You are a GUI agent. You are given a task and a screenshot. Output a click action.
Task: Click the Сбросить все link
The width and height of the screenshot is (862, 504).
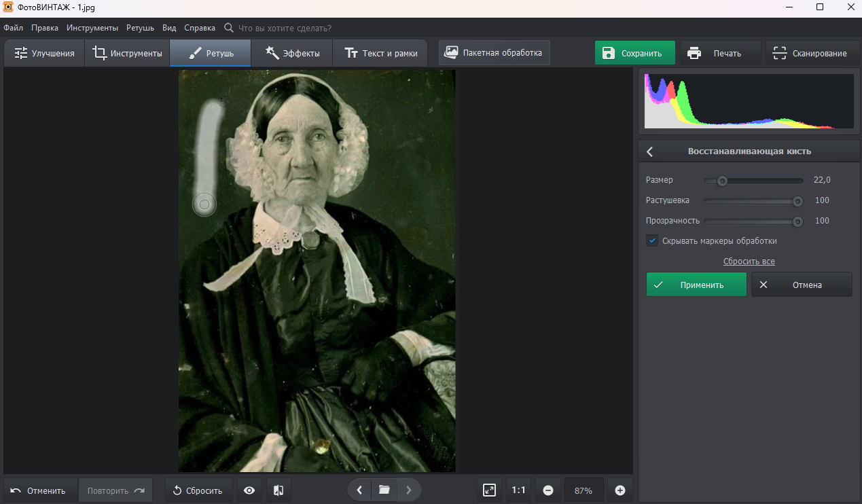tap(749, 262)
